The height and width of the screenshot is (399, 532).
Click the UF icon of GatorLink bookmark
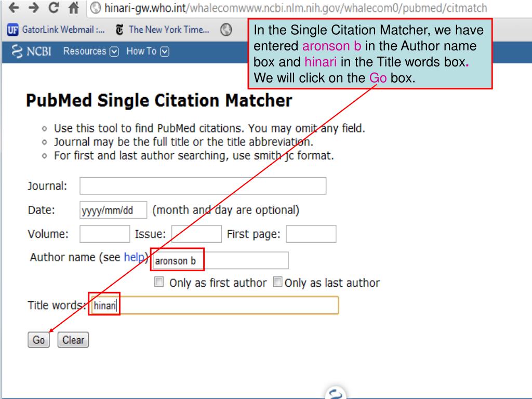click(13, 30)
